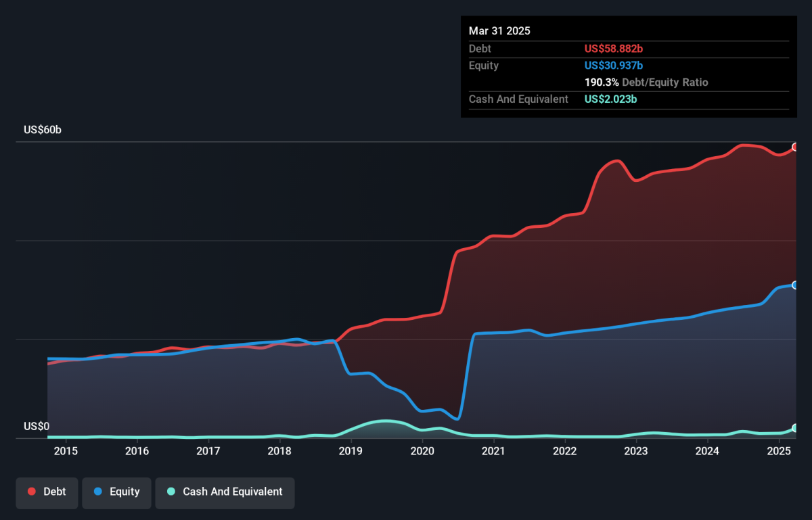Image resolution: width=812 pixels, height=520 pixels.
Task: Click the 2021 x-axis year label
Action: (x=493, y=451)
